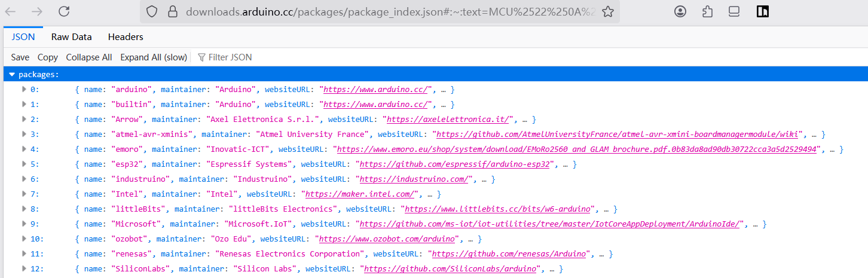Click the browser Back arrow
This screenshot has height=278, width=868.
pos(11,11)
